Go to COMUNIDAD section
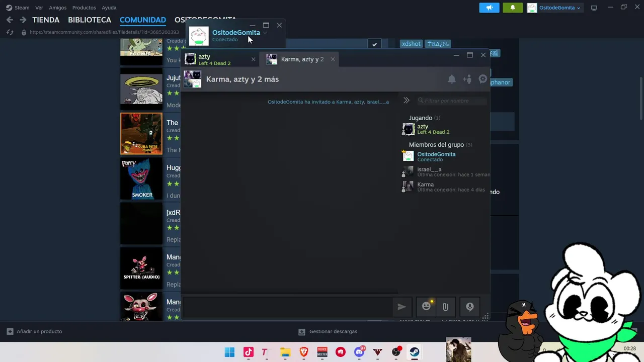Viewport: 644px width, 362px height. [143, 20]
